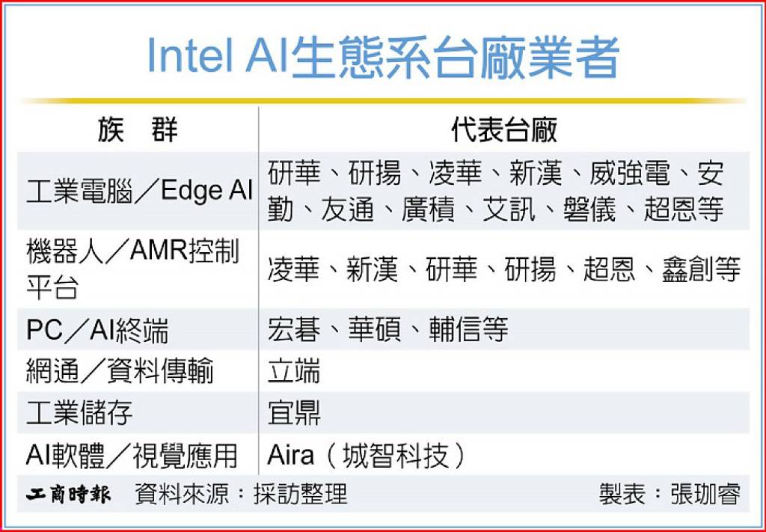The width and height of the screenshot is (766, 532).
Task: Select the 族群 column header
Action: point(138,130)
